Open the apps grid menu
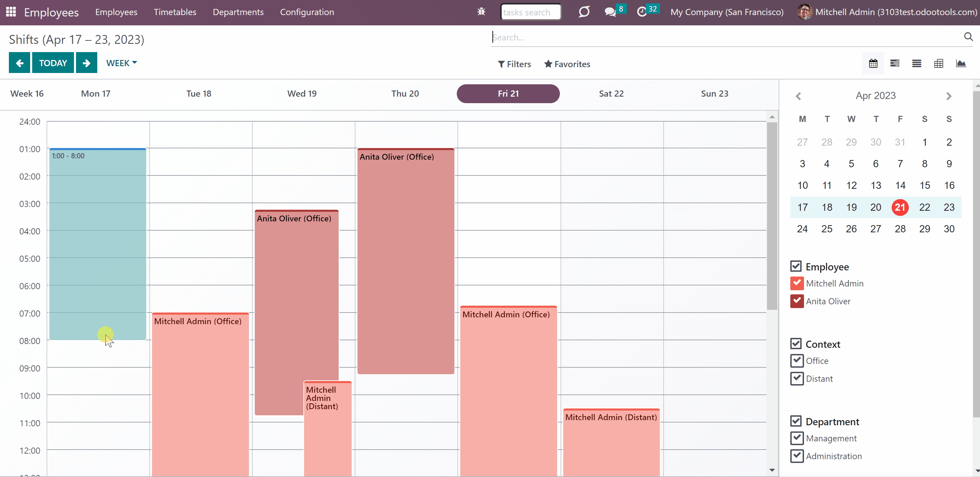 (x=11, y=12)
